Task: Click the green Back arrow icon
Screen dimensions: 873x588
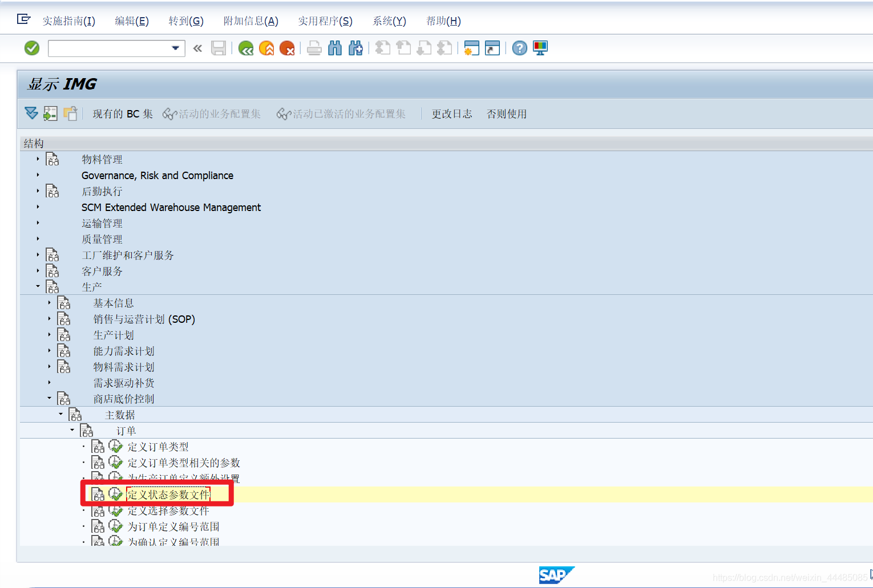Action: point(246,48)
